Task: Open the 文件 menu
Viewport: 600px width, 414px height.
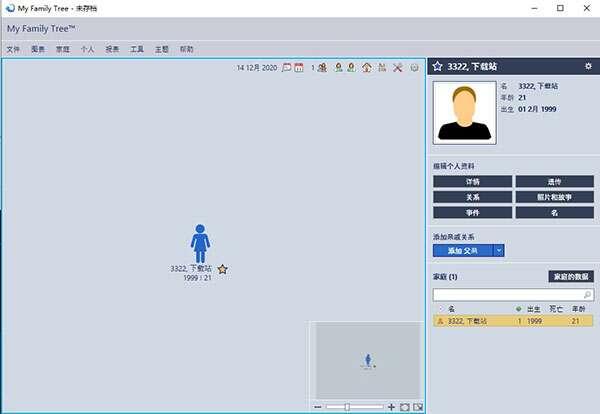Action: coord(13,48)
